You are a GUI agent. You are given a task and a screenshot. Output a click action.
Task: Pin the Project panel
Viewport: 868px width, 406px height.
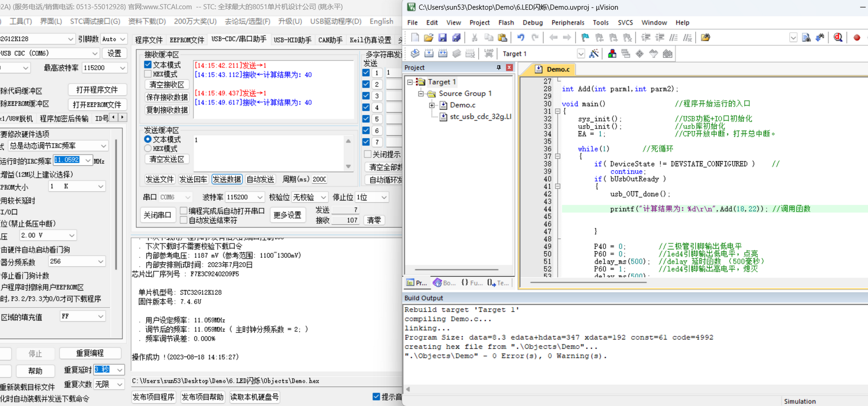pos(499,67)
